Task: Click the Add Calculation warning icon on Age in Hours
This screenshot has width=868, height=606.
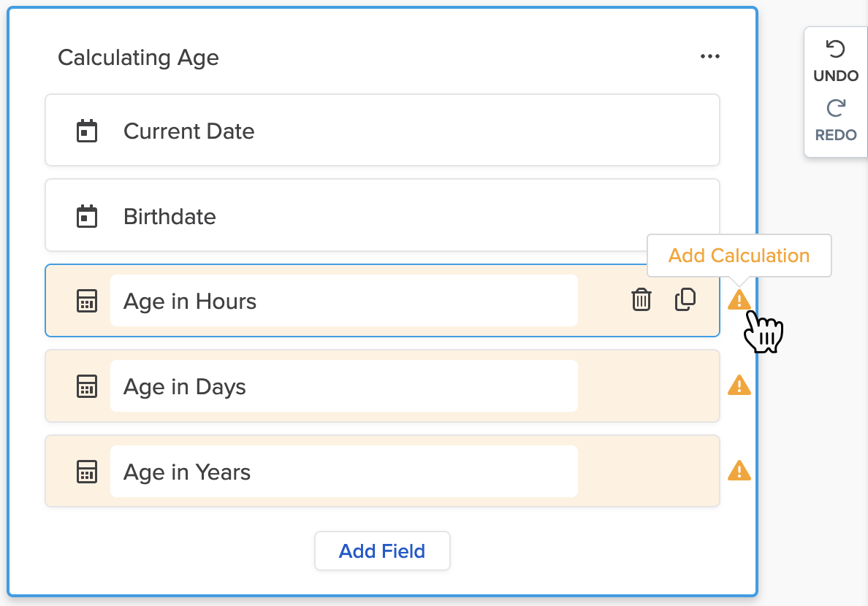Action: tap(739, 300)
